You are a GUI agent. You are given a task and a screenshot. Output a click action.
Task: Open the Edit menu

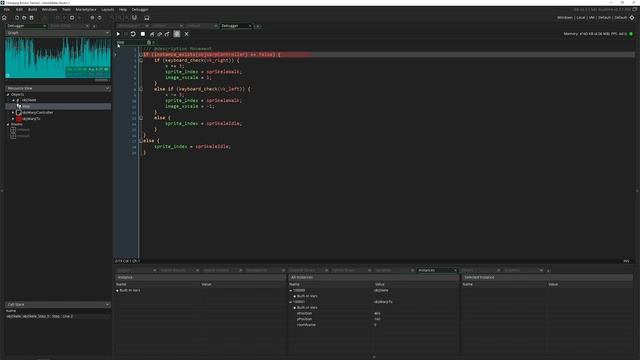(x=19, y=9)
